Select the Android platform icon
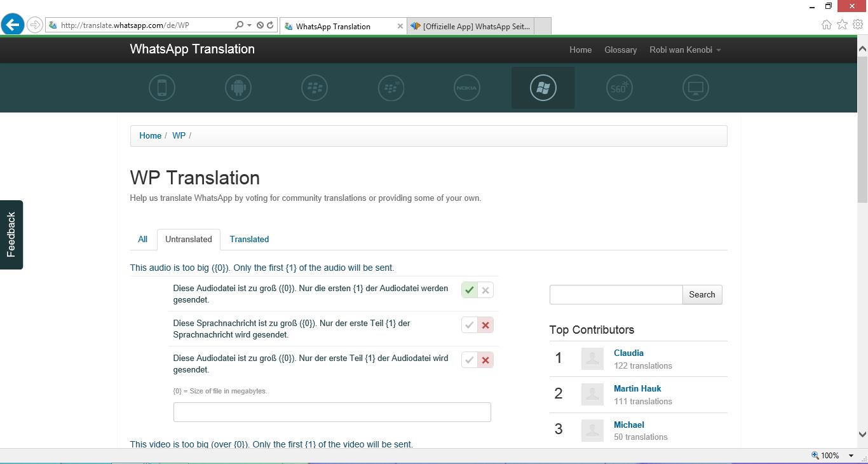This screenshot has width=868, height=464. pyautogui.click(x=238, y=88)
